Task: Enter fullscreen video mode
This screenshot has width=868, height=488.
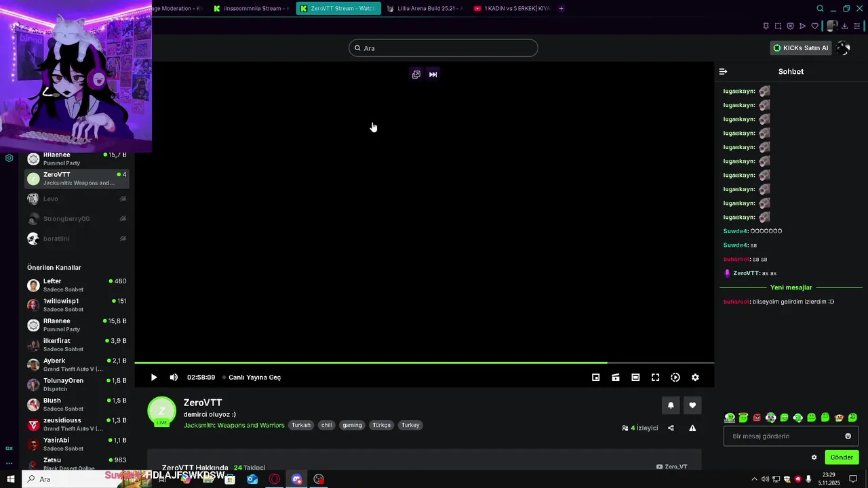Action: [x=655, y=378]
